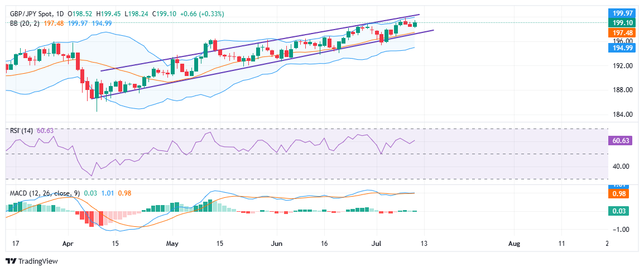Click the blue 199.97 upper band price tag

point(623,13)
